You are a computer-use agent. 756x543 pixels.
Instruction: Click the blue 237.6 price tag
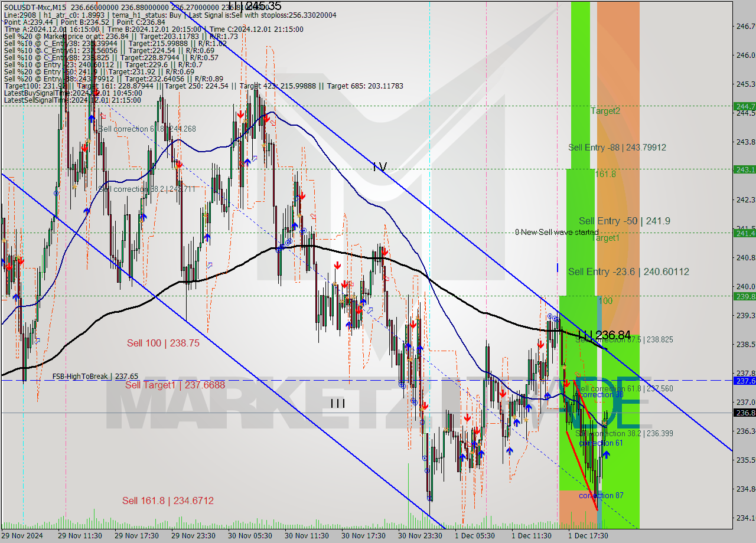click(x=744, y=381)
